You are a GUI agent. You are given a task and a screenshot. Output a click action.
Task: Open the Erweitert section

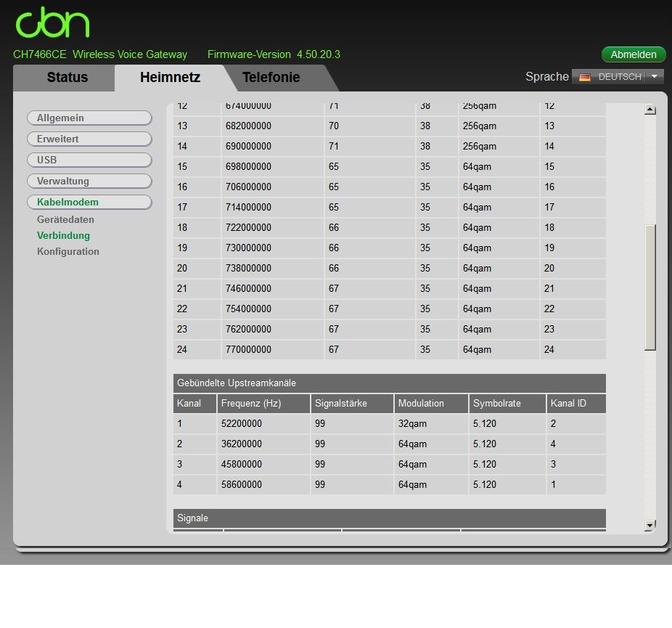pos(89,139)
